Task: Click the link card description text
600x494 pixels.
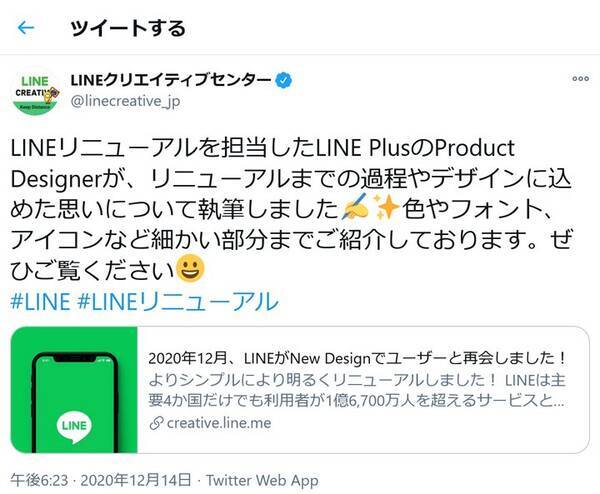Action: coord(357,390)
